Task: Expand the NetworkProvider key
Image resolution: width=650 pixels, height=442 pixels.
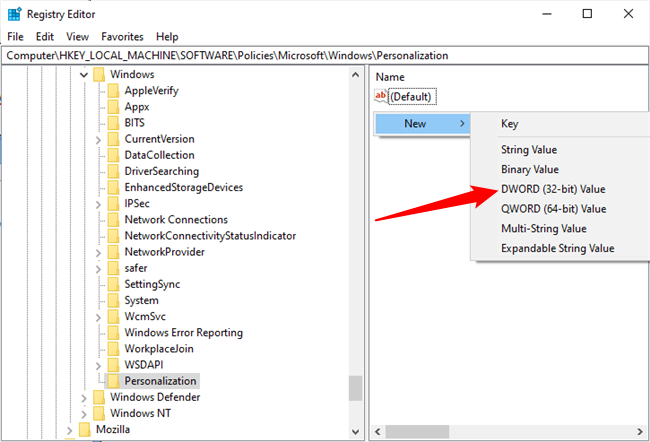Action: [98, 253]
